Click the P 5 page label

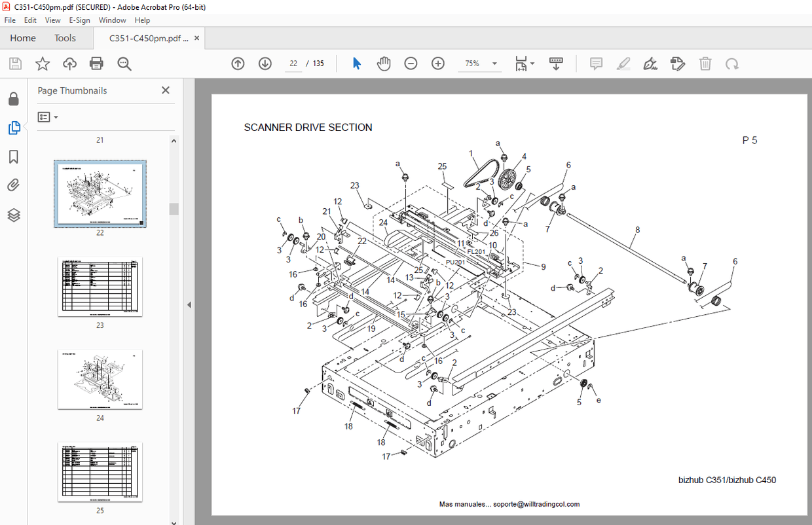tap(750, 140)
